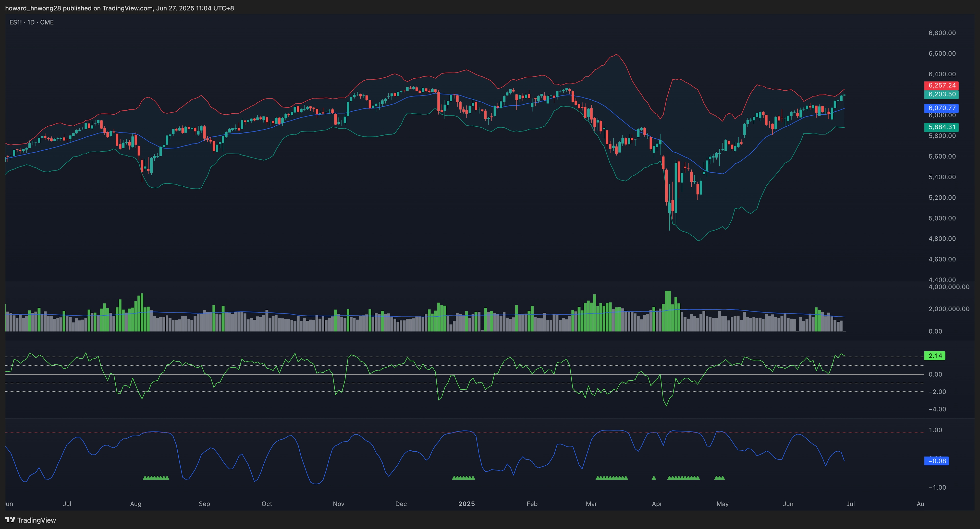Select the Apr label on time axis
The height and width of the screenshot is (529, 980).
pos(657,503)
